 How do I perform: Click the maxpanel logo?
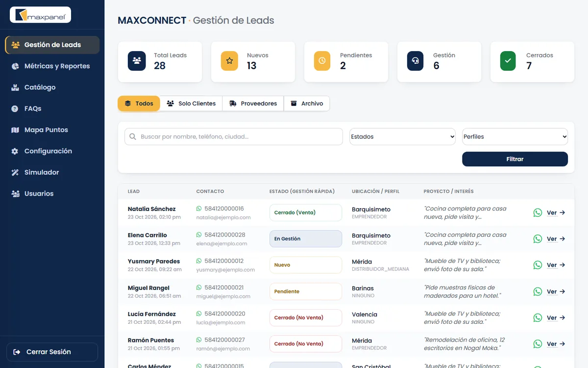click(41, 15)
